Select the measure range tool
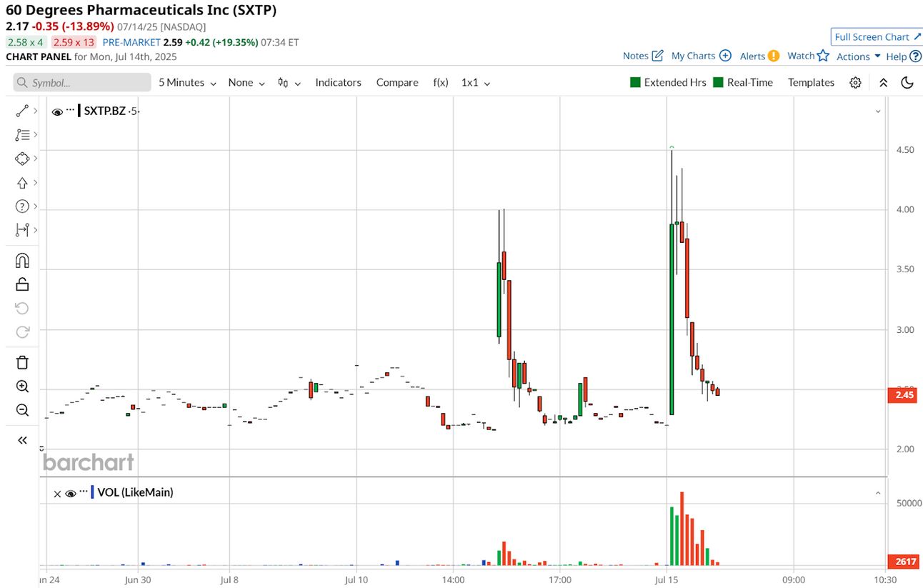 click(x=22, y=229)
